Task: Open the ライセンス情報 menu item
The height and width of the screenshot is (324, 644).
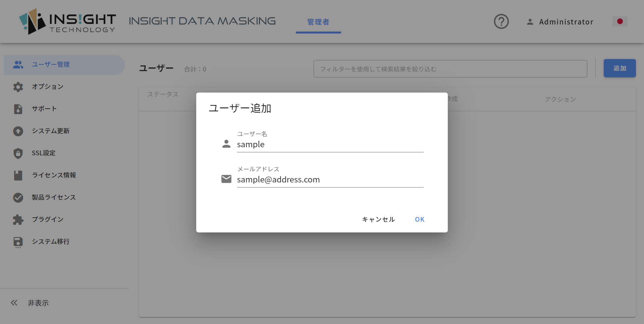Action: [x=54, y=175]
